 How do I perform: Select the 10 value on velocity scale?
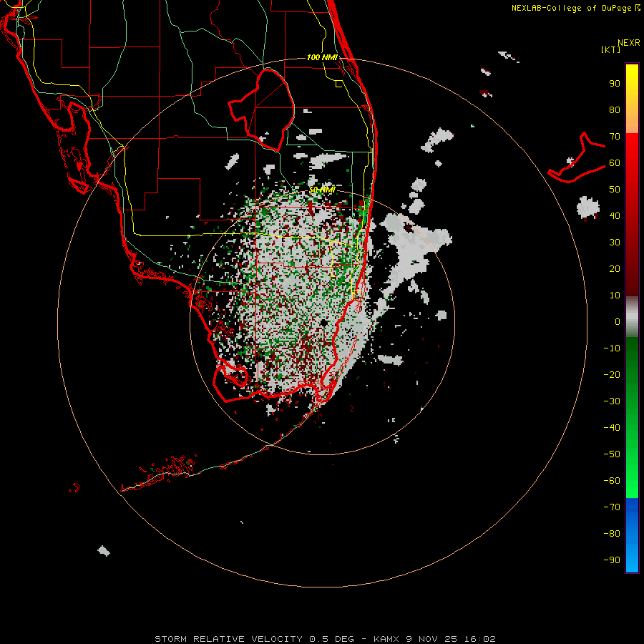(615, 296)
